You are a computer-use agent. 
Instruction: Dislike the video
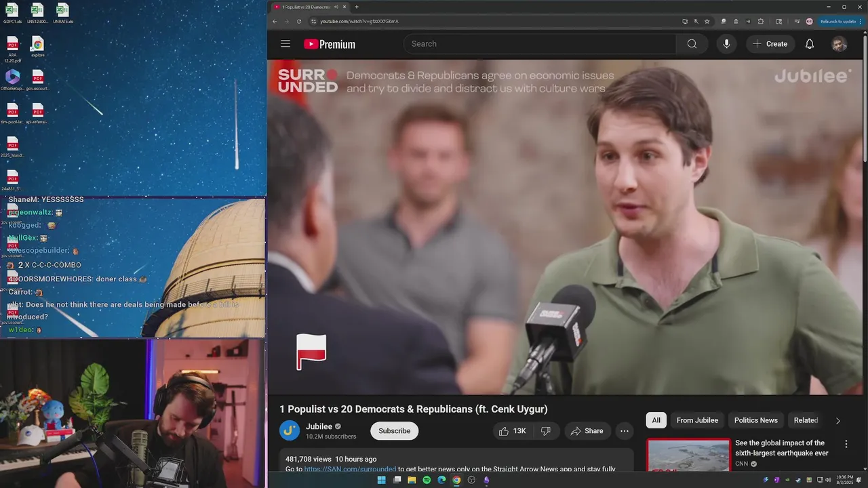coord(545,431)
